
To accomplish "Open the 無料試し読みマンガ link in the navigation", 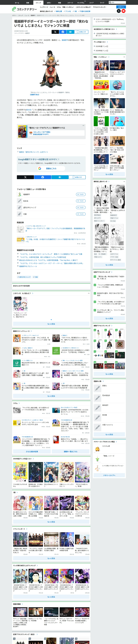I will pyautogui.click(x=46, y=11).
